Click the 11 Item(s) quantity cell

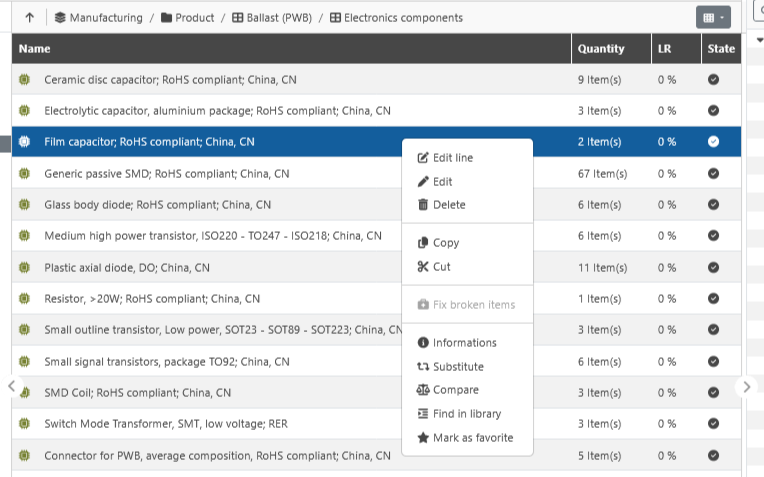(x=602, y=267)
